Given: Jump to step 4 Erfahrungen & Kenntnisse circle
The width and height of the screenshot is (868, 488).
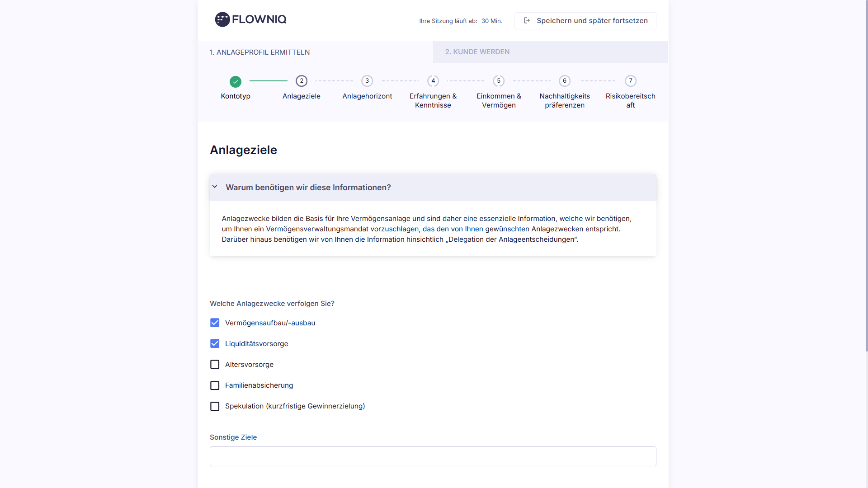Looking at the screenshot, I should click(x=433, y=81).
